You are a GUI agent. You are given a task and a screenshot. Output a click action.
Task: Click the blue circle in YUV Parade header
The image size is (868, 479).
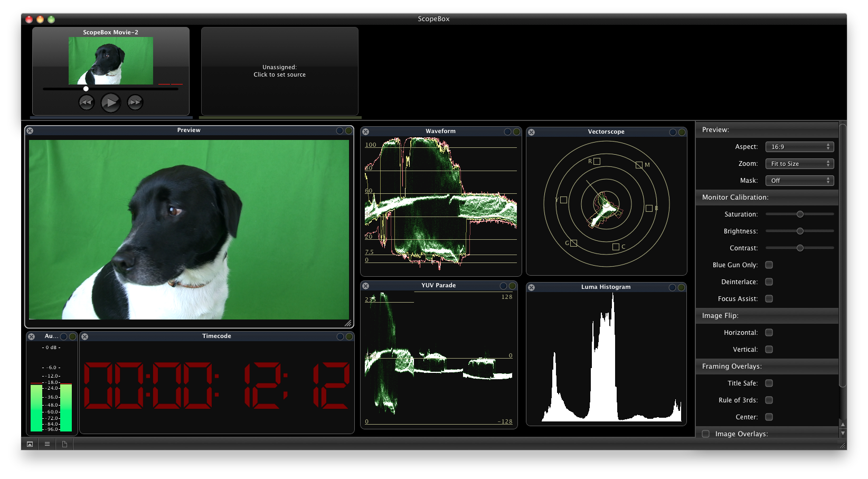[x=504, y=286]
